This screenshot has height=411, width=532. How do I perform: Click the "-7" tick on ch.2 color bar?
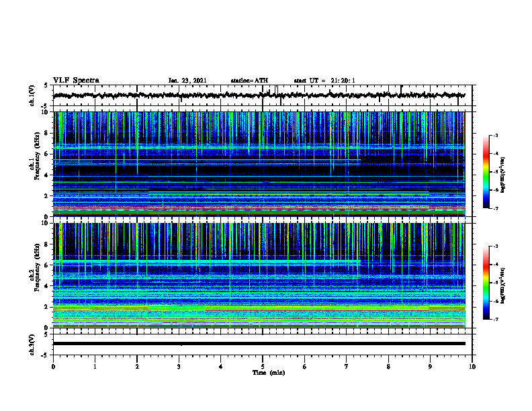tap(495, 320)
